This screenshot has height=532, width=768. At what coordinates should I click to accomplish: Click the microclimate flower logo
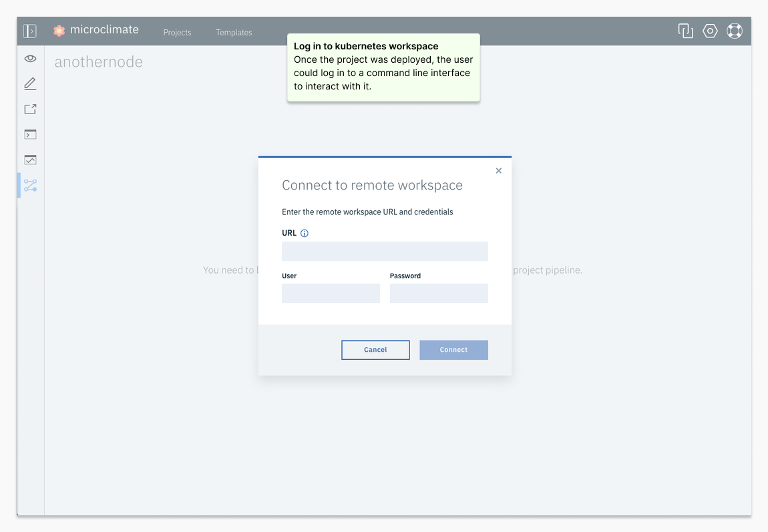(59, 30)
